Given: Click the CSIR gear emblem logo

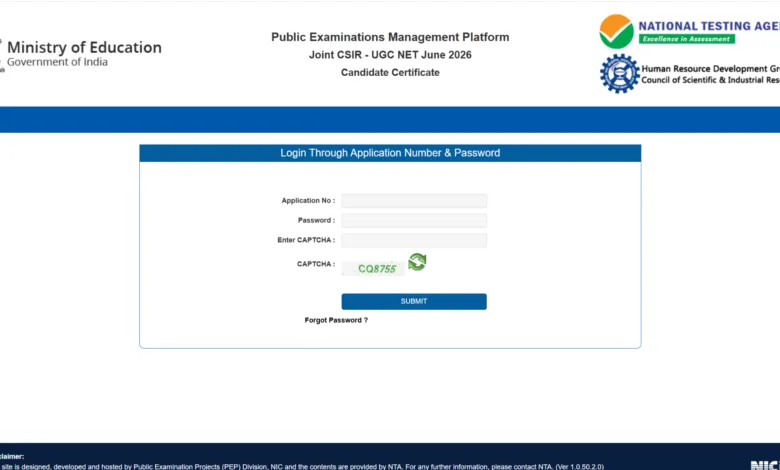Looking at the screenshot, I should [619, 74].
